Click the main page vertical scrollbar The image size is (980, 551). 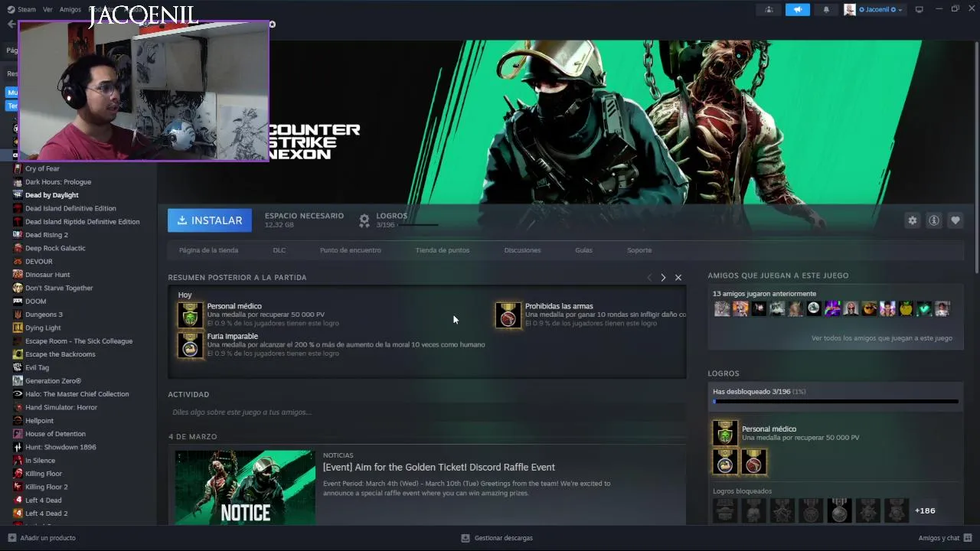tap(976, 157)
